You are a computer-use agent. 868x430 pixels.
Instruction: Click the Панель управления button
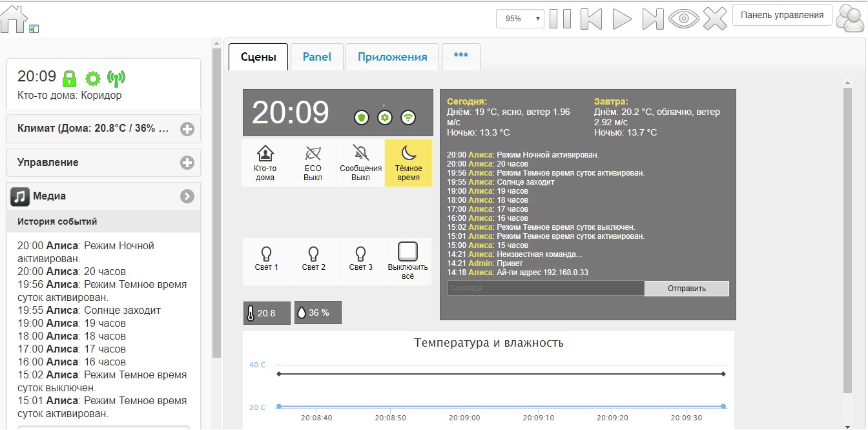point(782,15)
